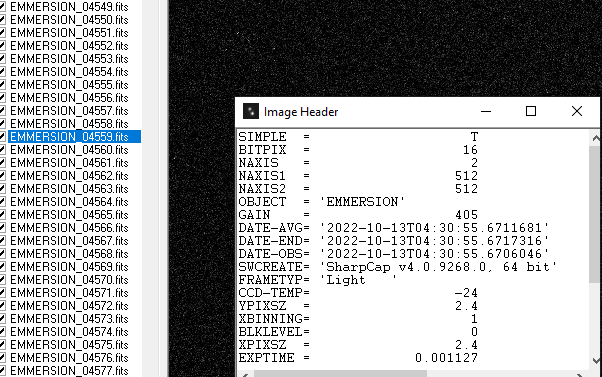602x377 pixels.
Task: Select EMMERSION_04552.fits in the file list
Action: click(x=69, y=46)
